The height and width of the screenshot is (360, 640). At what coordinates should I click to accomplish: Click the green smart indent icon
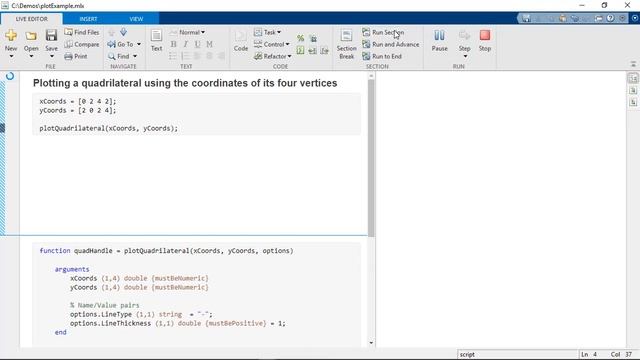[x=300, y=51]
